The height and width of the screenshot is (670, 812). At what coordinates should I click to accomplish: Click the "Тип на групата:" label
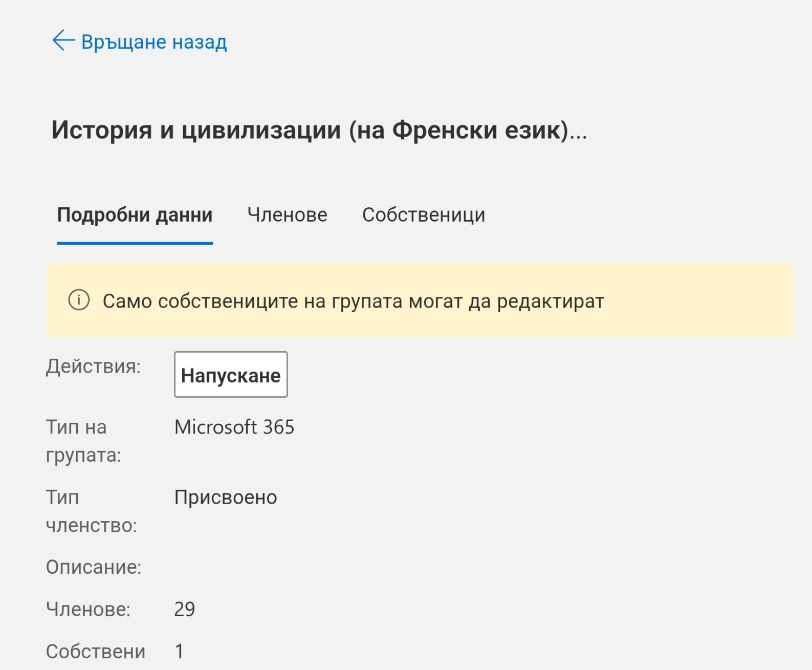click(83, 441)
